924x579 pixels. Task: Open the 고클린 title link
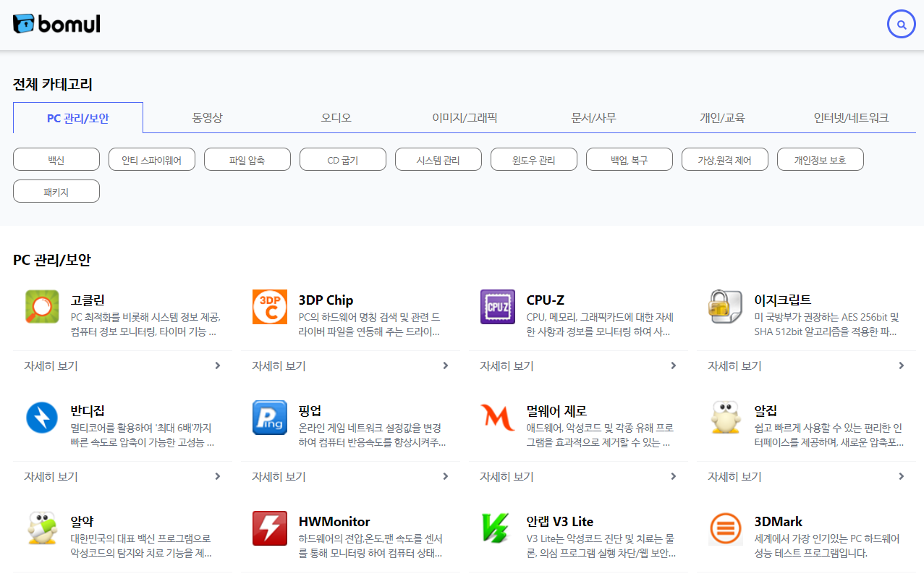tap(88, 300)
